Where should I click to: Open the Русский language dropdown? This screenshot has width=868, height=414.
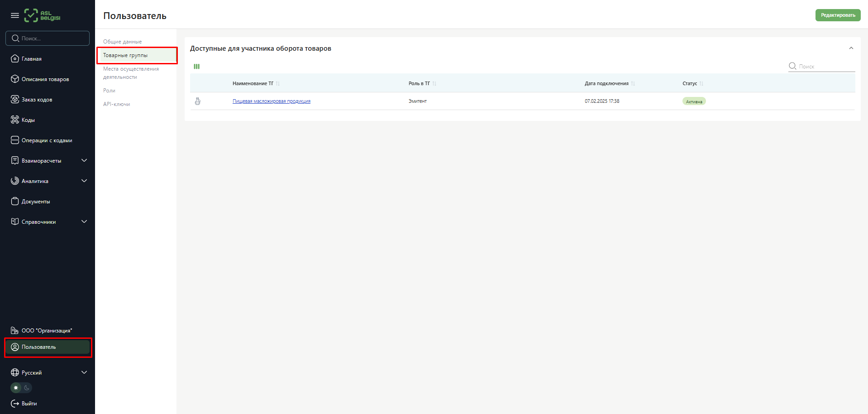click(x=49, y=372)
